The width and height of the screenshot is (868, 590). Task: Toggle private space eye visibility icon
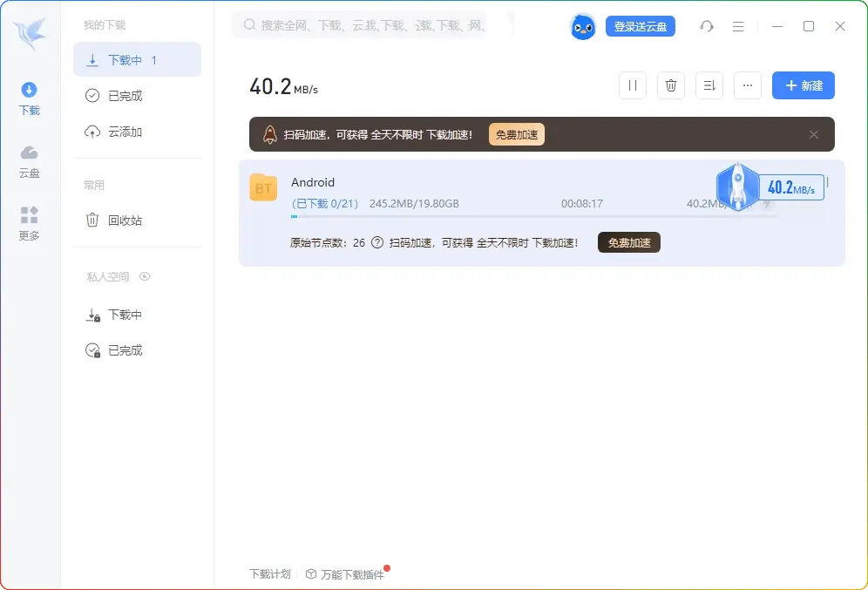[145, 276]
